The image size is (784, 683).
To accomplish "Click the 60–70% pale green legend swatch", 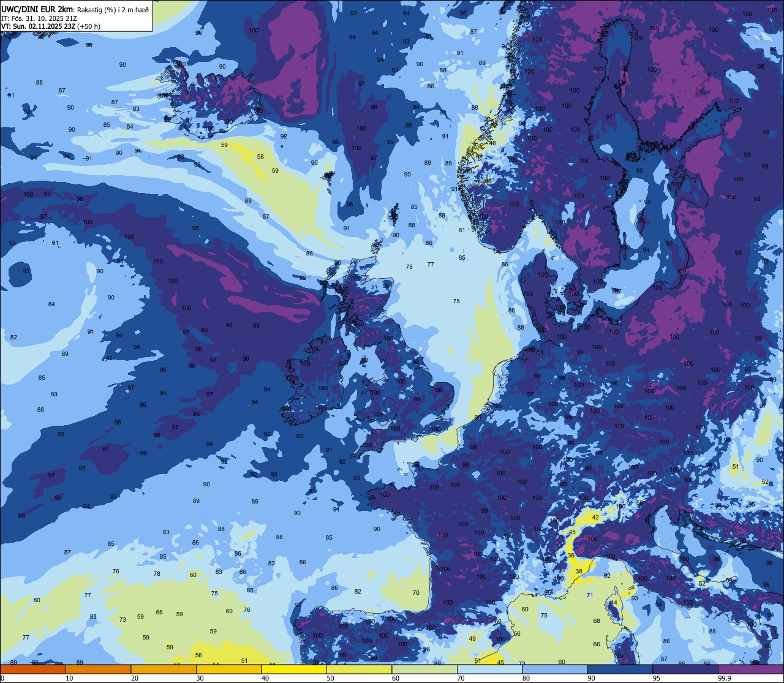I will [x=424, y=670].
